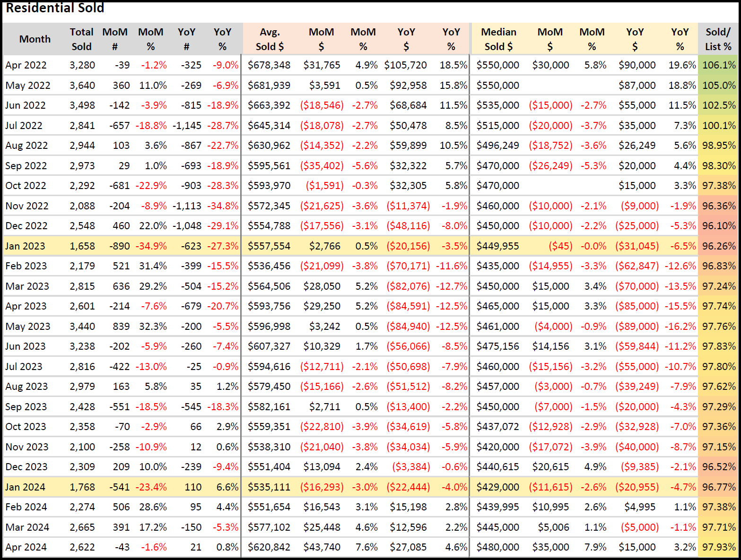741x560 pixels.
Task: Select the 'Oct 2022' month cell
Action: tap(26, 186)
